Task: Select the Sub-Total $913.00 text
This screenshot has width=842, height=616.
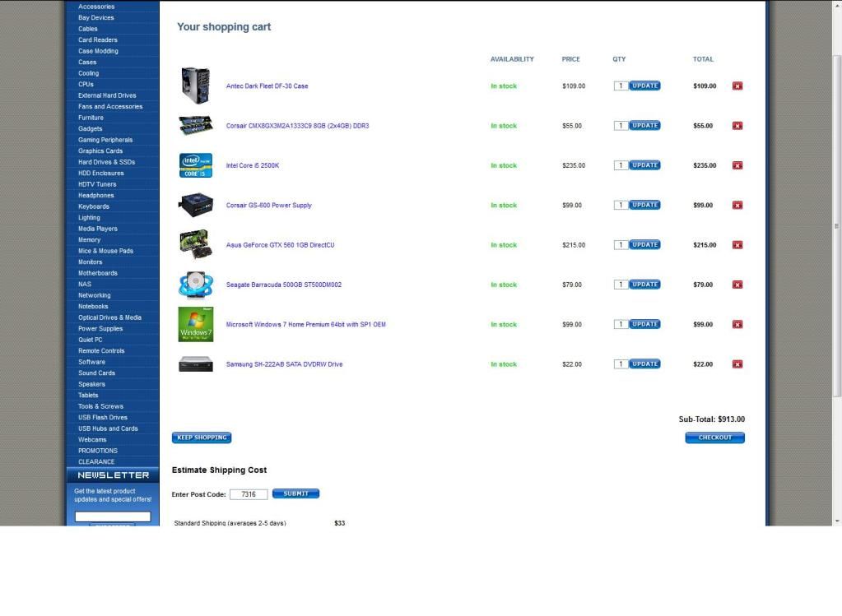Action: tap(711, 419)
